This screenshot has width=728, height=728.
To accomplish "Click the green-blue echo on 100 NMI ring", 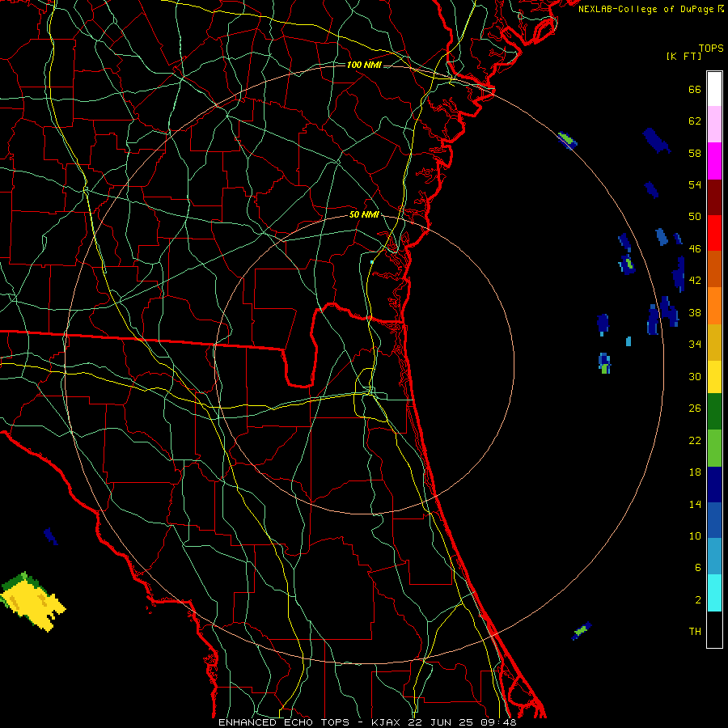I will [x=567, y=140].
